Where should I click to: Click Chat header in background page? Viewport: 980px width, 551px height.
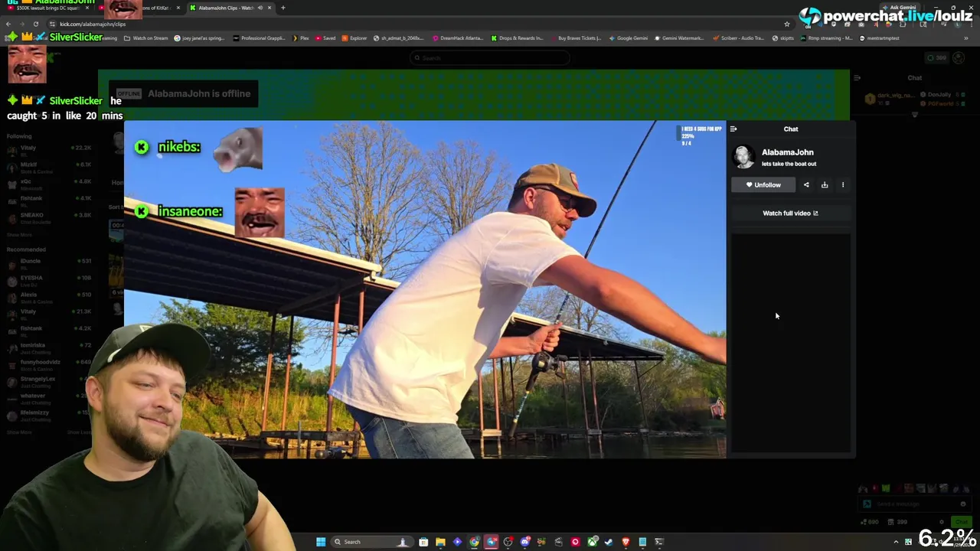point(915,78)
